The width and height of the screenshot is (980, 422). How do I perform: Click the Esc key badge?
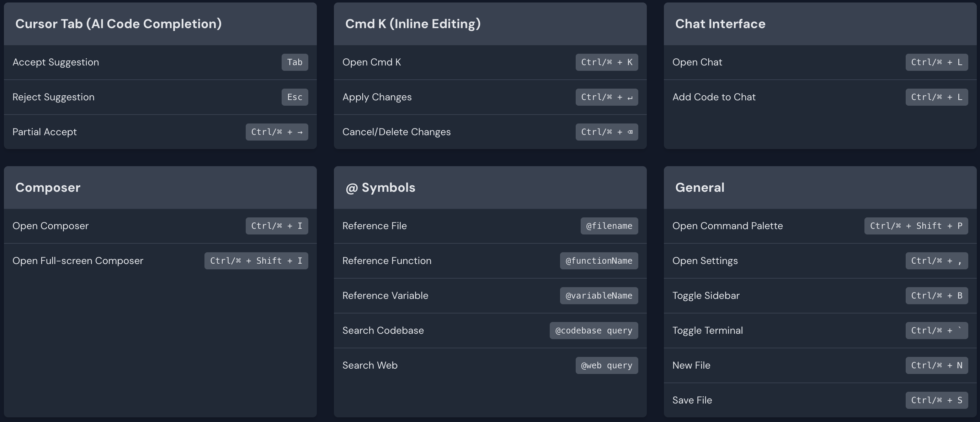coord(295,97)
